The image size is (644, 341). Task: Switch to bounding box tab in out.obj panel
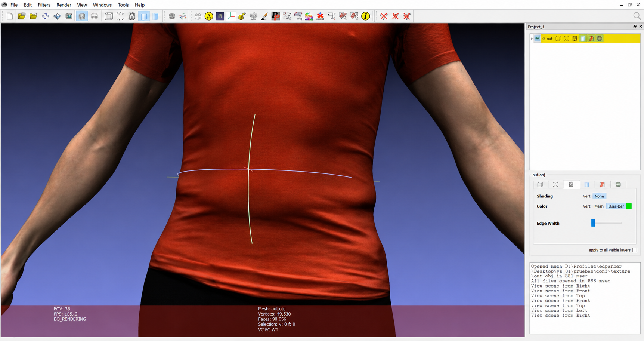click(x=540, y=185)
